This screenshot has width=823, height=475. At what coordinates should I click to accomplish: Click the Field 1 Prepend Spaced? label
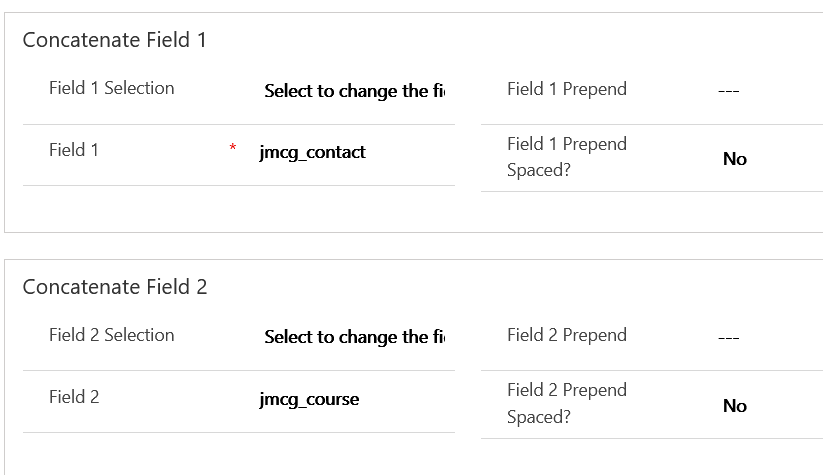pos(567,157)
